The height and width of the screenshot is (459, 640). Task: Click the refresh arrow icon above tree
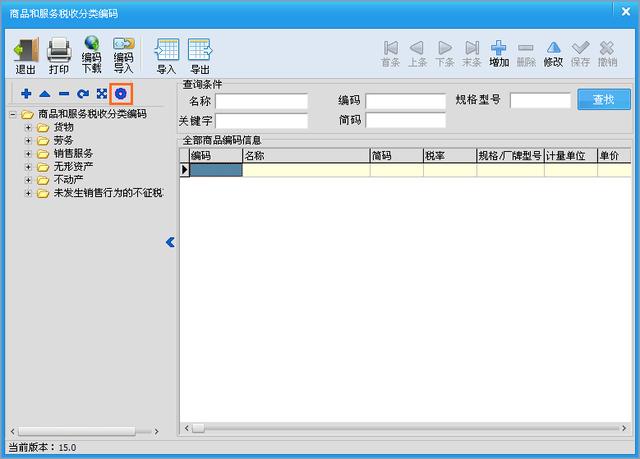click(83, 93)
